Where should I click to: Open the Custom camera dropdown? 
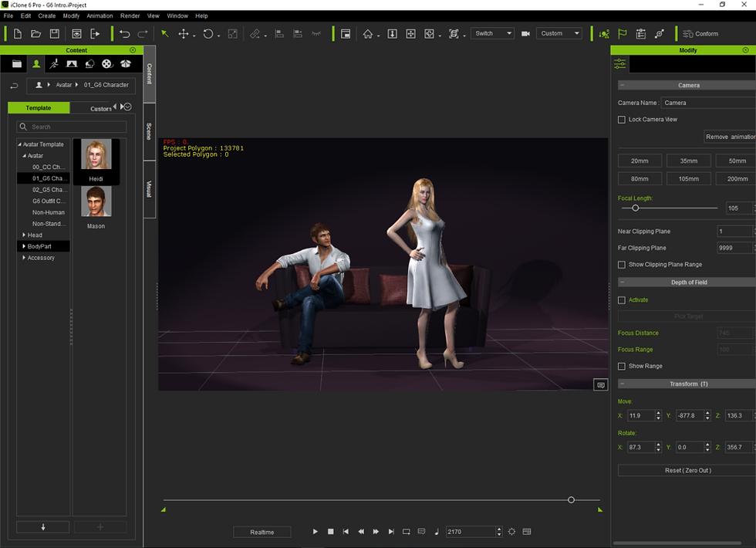click(559, 34)
